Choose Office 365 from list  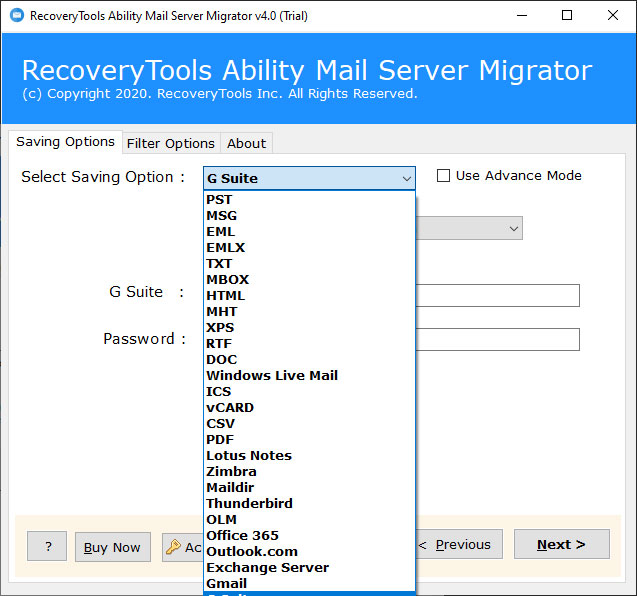coord(309,535)
